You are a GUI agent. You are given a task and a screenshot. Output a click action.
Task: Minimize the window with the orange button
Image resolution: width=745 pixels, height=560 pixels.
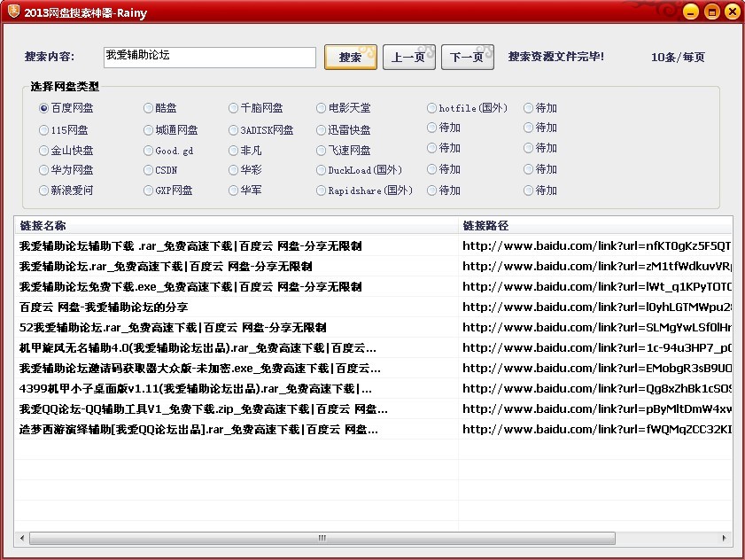tap(691, 12)
